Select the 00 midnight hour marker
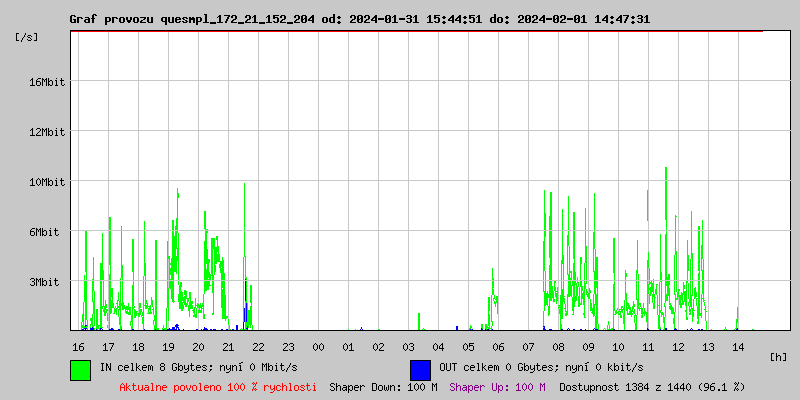Viewport: 800px width, 400px height. 318,346
